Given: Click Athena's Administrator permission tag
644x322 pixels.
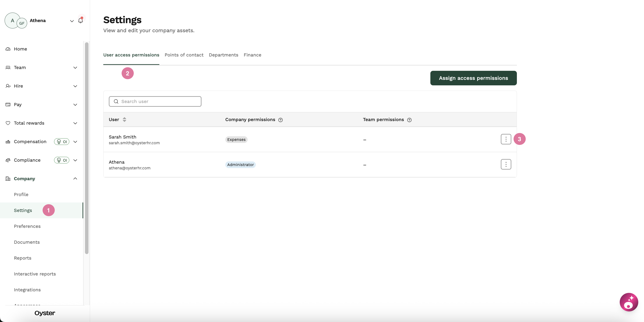Looking at the screenshot, I should click(240, 165).
